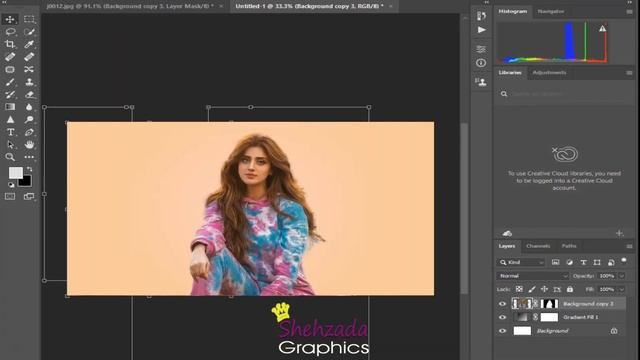Viewport: 640px width, 360px height.
Task: Select the Eraser tool
Action: pos(29,95)
